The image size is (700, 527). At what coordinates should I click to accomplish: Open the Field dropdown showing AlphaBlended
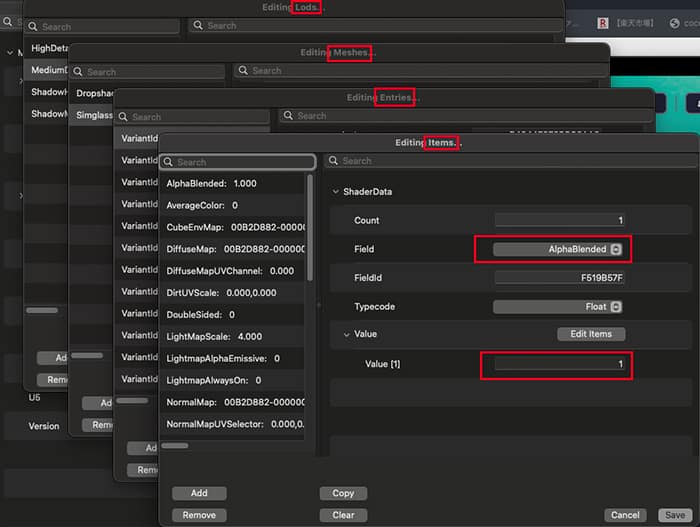pyautogui.click(x=559, y=249)
